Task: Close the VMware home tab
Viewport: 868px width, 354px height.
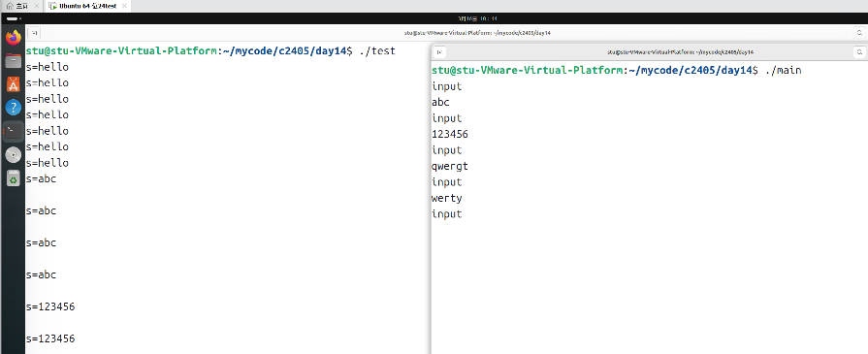Action: [x=37, y=6]
